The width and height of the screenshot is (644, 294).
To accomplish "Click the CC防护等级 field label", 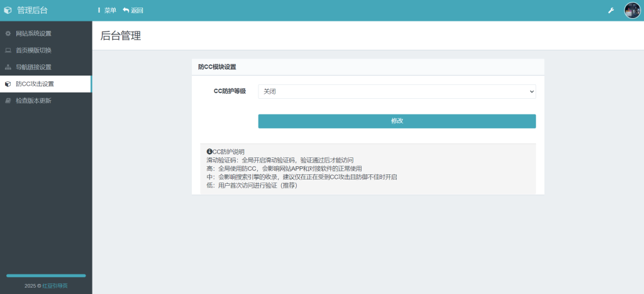I will tap(230, 91).
